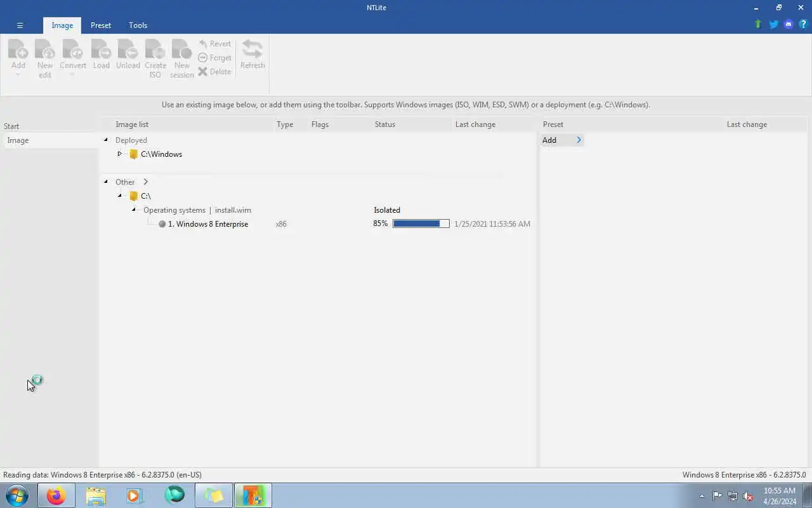Show hidden tray icons arrow

[702, 496]
